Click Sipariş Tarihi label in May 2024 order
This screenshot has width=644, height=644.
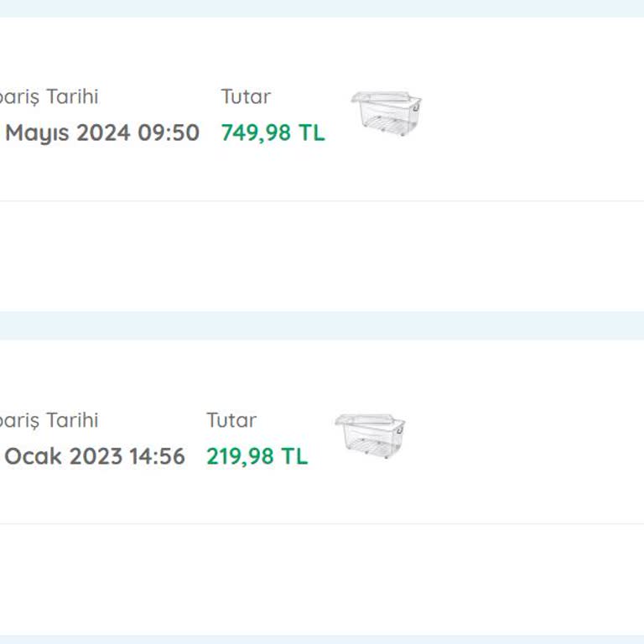pyautogui.click(x=50, y=96)
